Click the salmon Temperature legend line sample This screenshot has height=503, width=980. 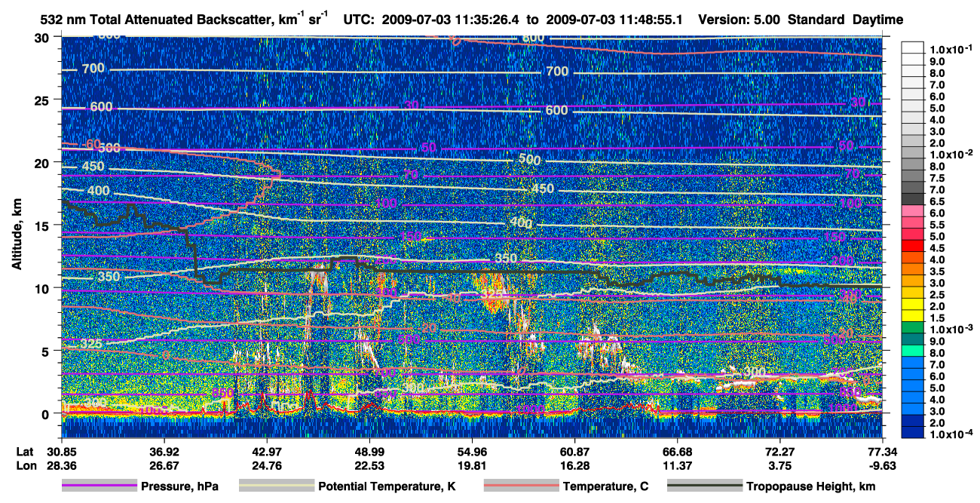(521, 486)
